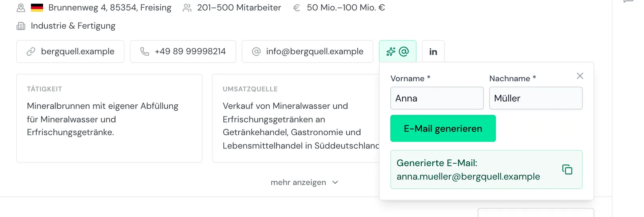Click the info@bergquell.example email button
Viewport: 644px width, 217px height.
point(308,52)
